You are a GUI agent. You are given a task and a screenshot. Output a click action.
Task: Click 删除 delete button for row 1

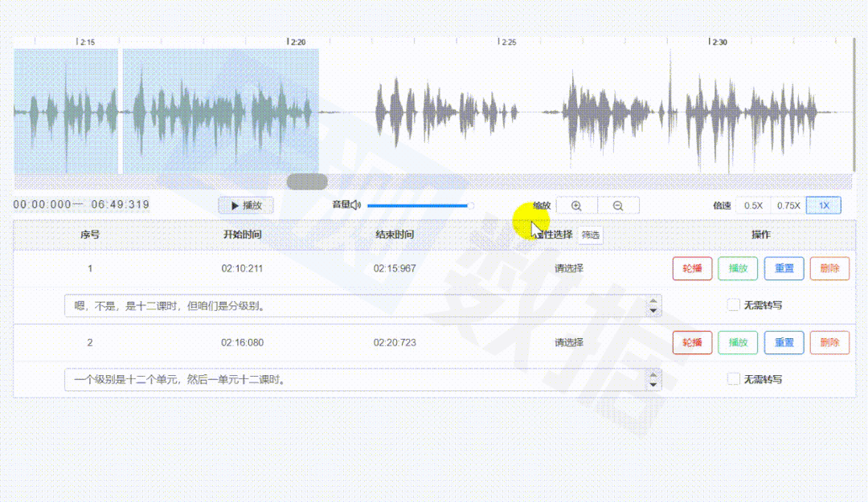tap(829, 268)
